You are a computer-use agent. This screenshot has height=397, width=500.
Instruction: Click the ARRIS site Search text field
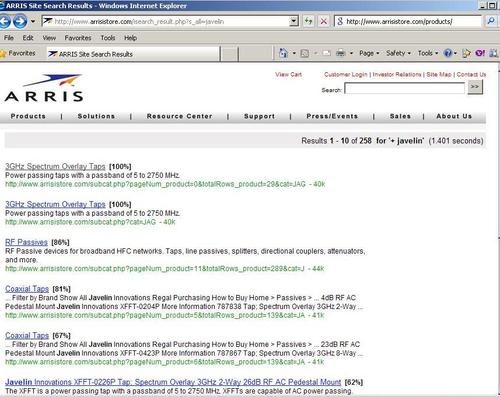coord(404,89)
